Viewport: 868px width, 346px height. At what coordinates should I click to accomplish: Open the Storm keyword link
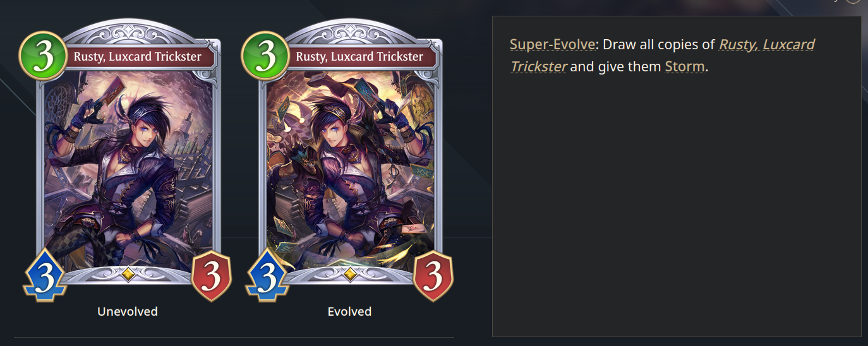pyautogui.click(x=684, y=66)
